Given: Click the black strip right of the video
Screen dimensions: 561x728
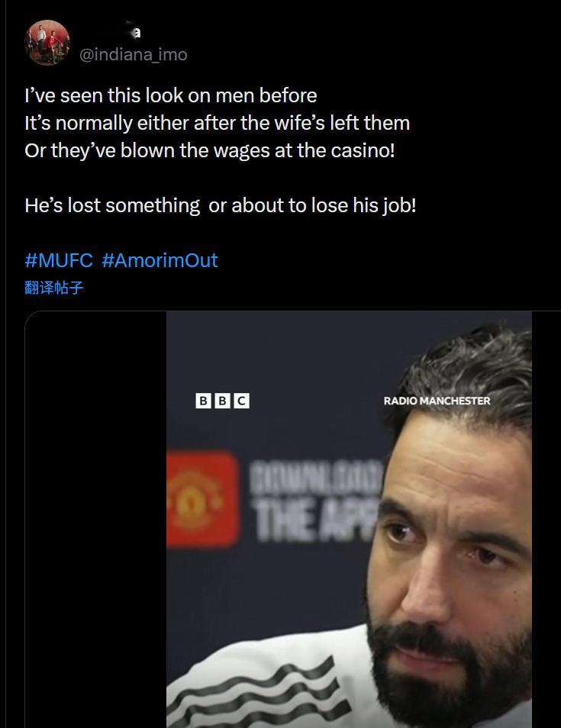Looking at the screenshot, I should click(546, 519).
